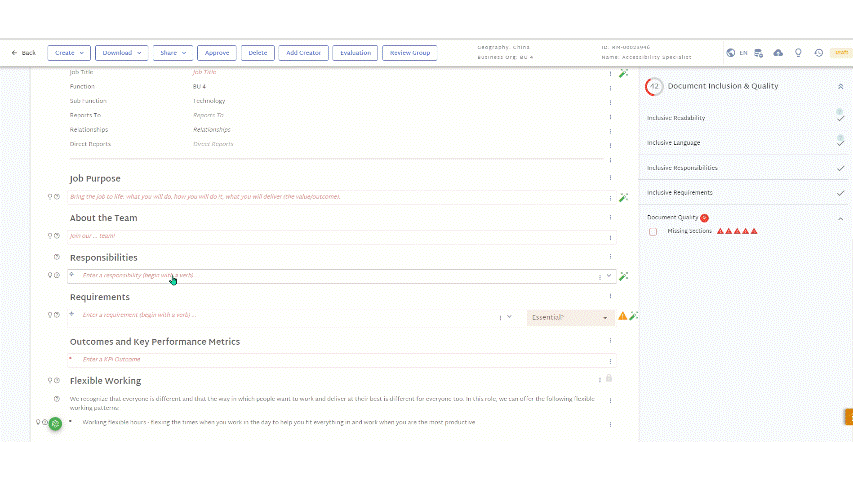This screenshot has height=480, width=853.
Task: Click the magic wand beside Job Purpose field
Action: [623, 198]
